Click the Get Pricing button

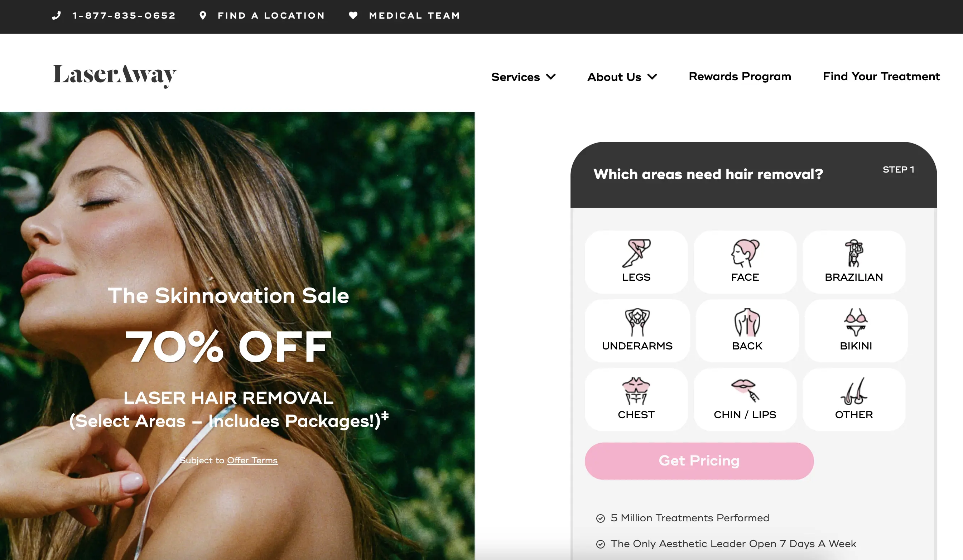699,461
